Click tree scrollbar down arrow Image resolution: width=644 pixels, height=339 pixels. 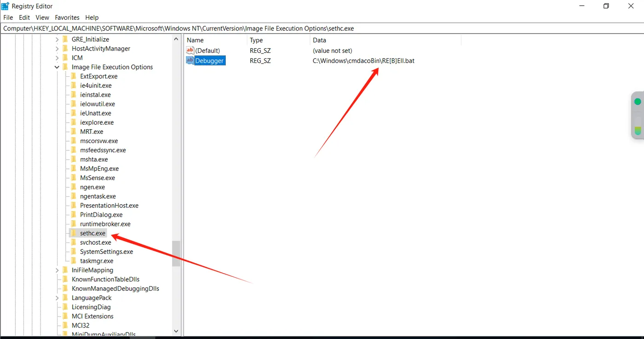[x=176, y=331]
